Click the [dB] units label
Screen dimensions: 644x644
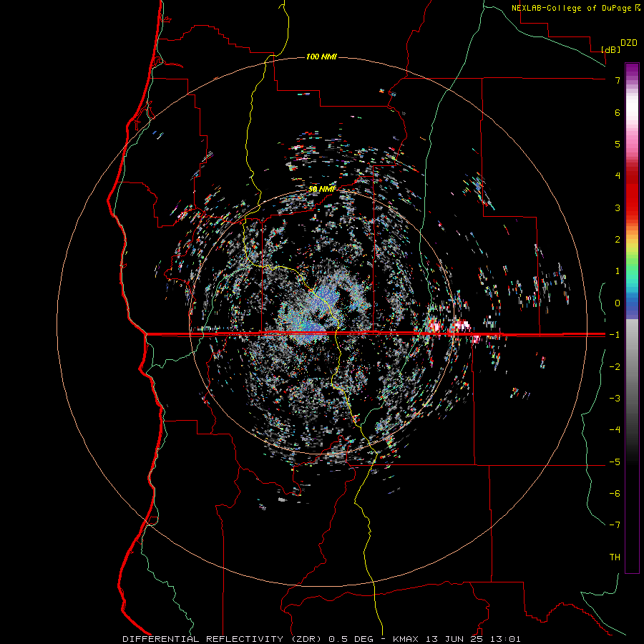point(611,49)
